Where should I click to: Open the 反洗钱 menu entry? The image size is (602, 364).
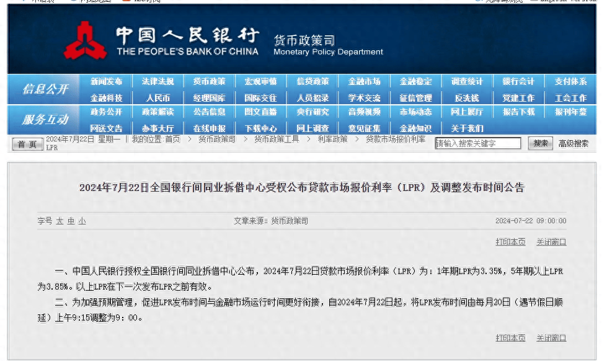[466, 97]
